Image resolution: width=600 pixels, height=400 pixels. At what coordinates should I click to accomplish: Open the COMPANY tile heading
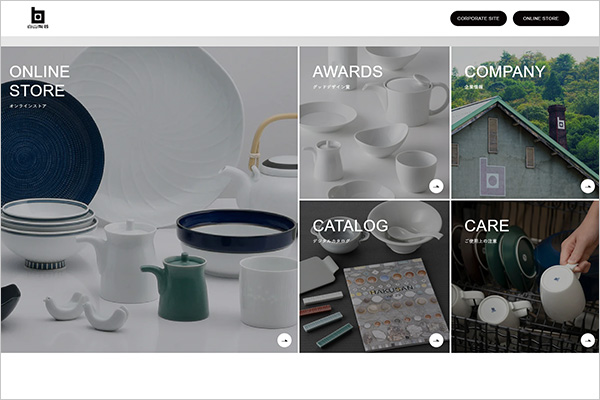click(505, 72)
